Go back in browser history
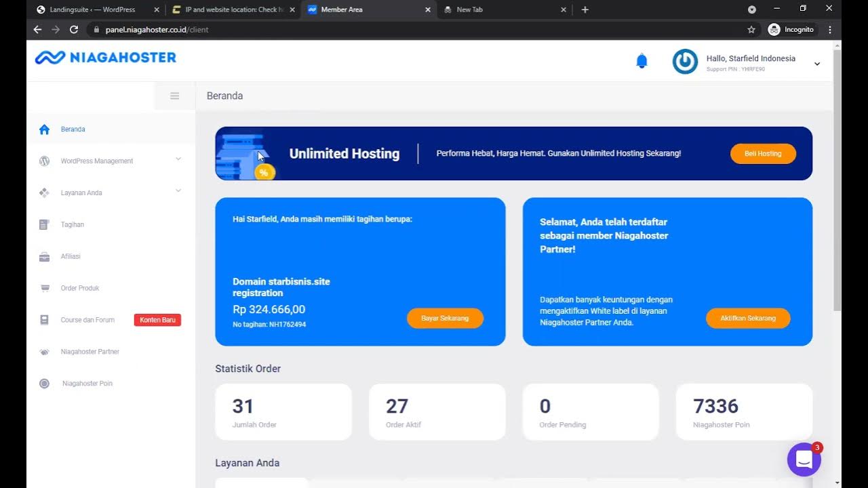The width and height of the screenshot is (868, 488). [x=37, y=30]
